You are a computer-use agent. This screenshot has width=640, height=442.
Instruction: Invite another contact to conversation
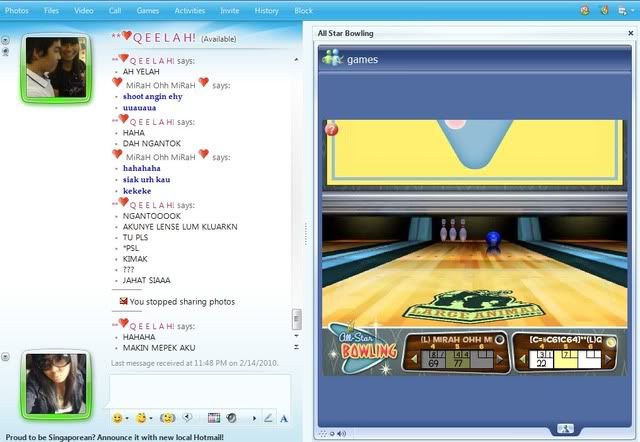(x=230, y=11)
